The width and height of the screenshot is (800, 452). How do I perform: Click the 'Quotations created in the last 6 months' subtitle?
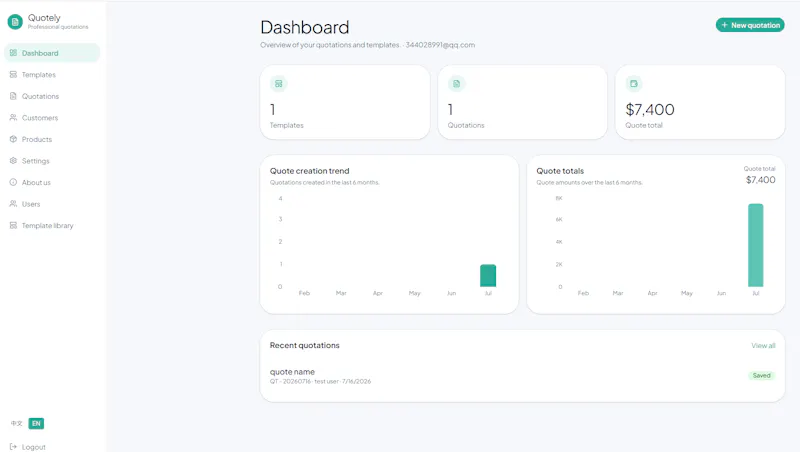pyautogui.click(x=324, y=182)
